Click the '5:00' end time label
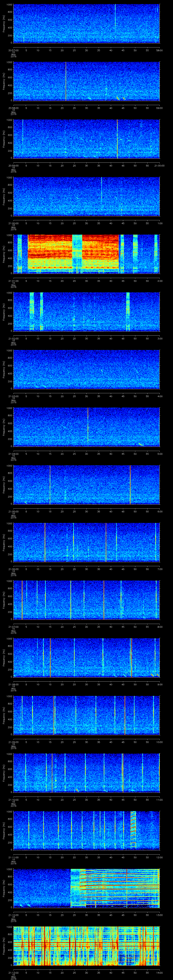 (160, 454)
